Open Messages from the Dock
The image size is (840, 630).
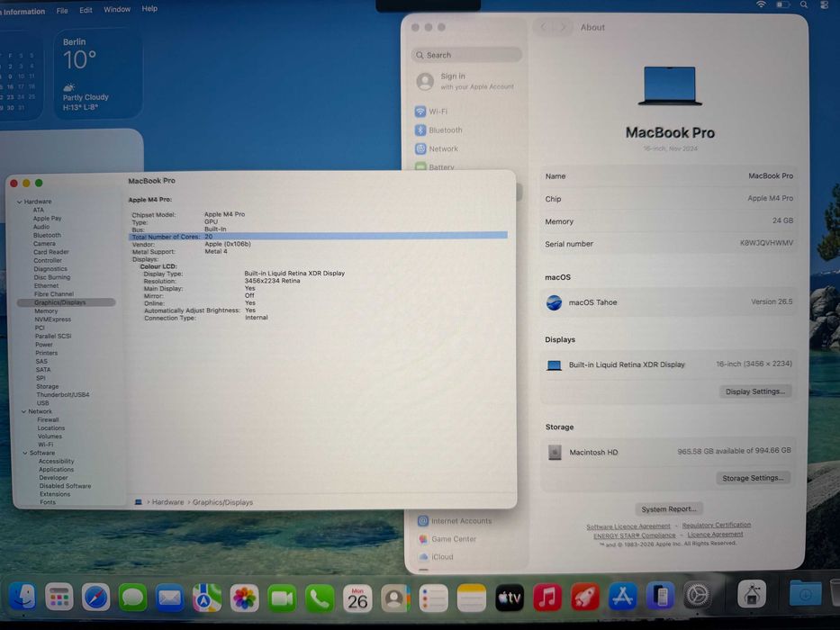[x=132, y=598]
